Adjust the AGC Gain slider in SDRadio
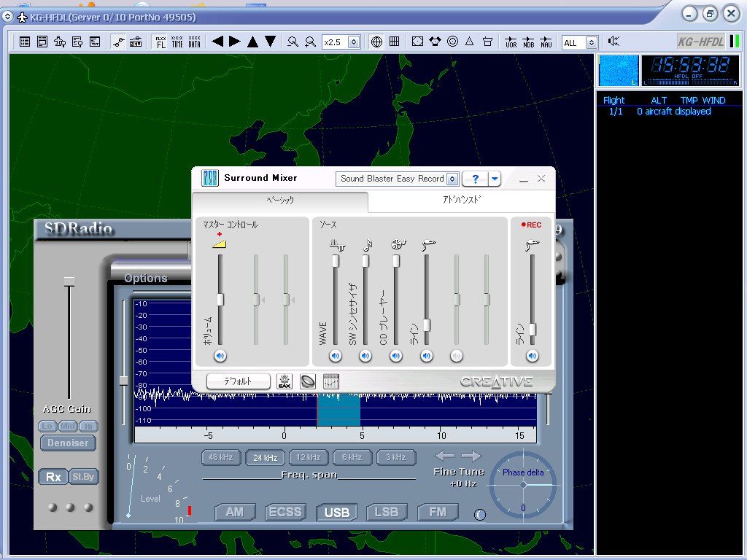 (69, 279)
